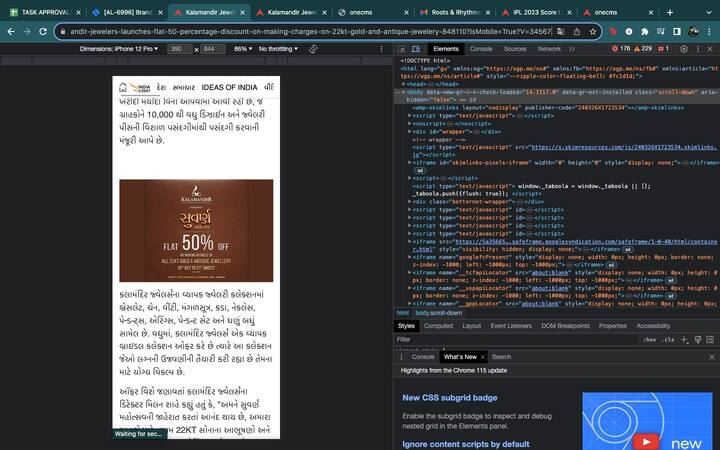Click the red errors count badge
Image resolution: width=720 pixels, height=450 pixels.
tap(620, 48)
